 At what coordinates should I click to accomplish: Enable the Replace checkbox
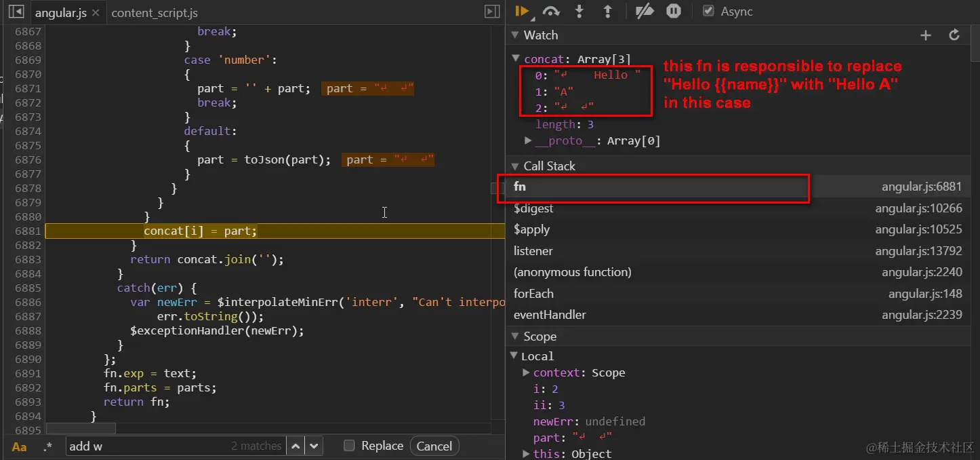(349, 446)
